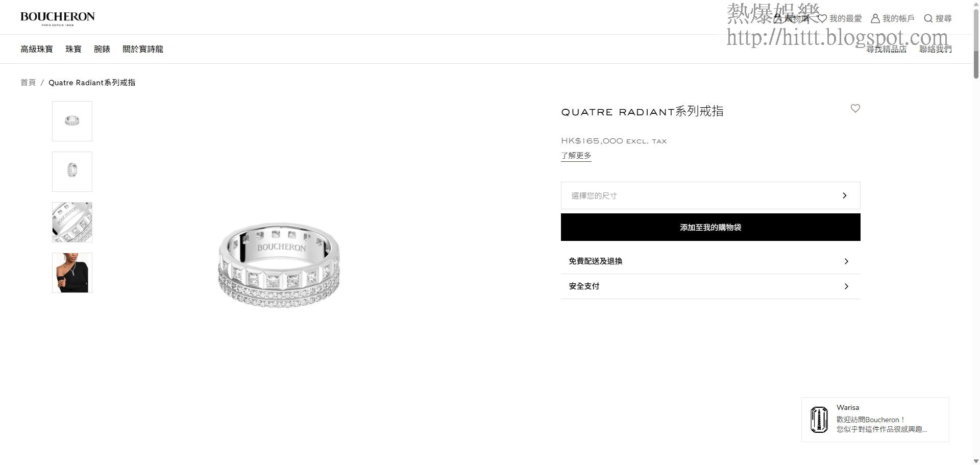Open the 高級珠寶 menu
This screenshot has width=980, height=465.
37,49
